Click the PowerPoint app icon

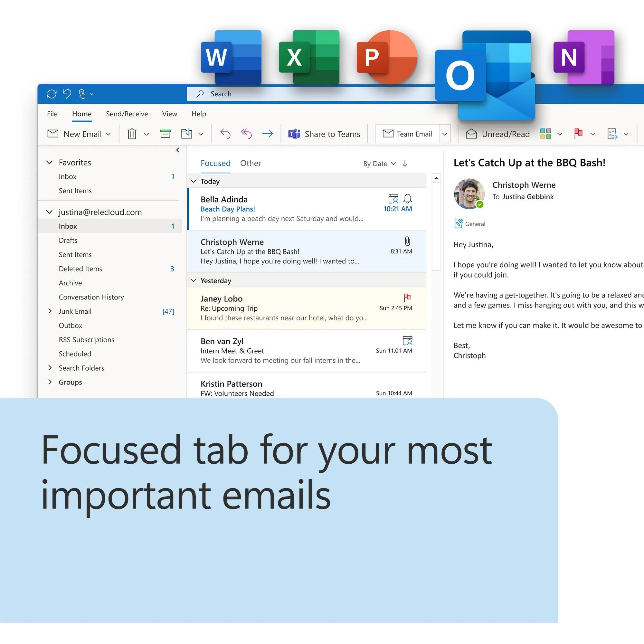pyautogui.click(x=387, y=57)
